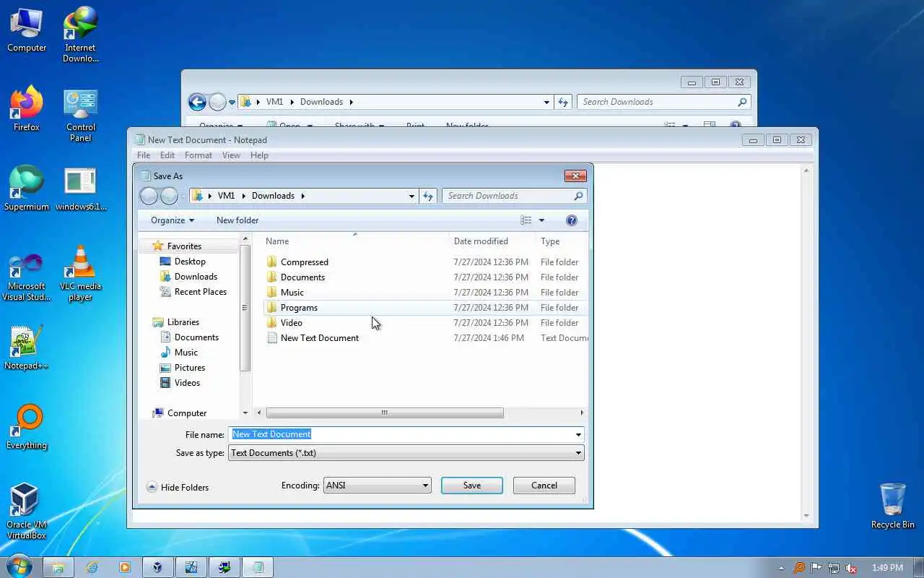
Task: Switch to Notepad taskbar button
Action: click(x=258, y=568)
